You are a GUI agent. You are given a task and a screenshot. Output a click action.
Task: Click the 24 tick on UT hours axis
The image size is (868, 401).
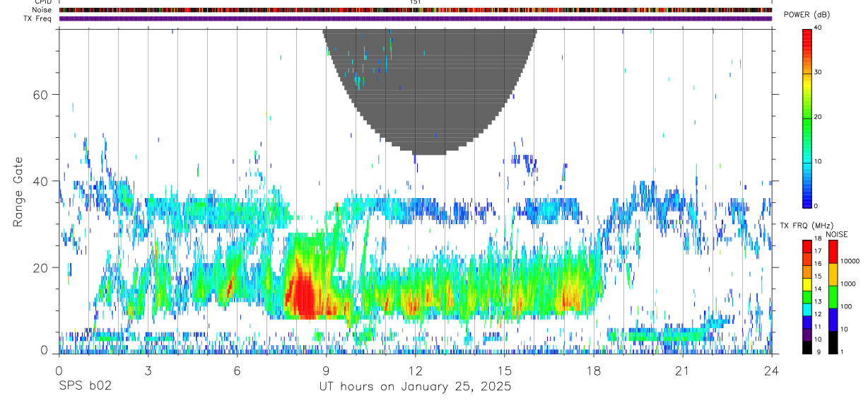tap(771, 371)
